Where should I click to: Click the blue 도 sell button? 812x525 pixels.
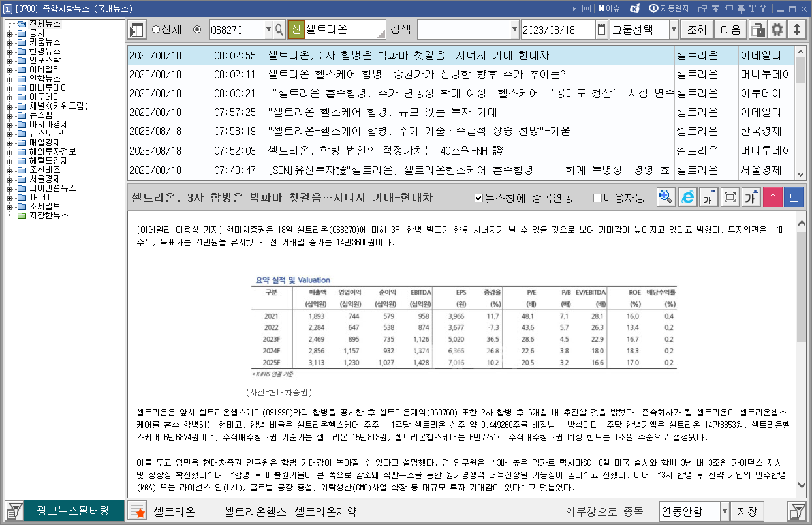click(x=793, y=197)
